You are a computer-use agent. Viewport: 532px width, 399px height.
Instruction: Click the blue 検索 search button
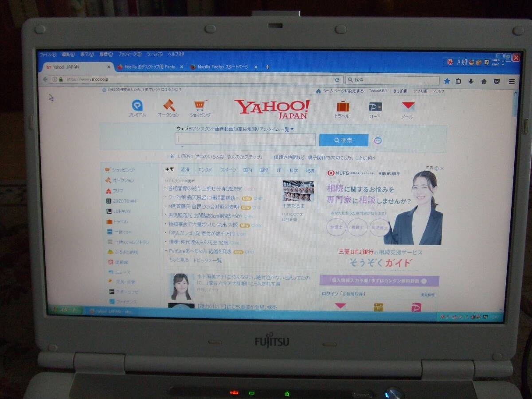pyautogui.click(x=344, y=140)
